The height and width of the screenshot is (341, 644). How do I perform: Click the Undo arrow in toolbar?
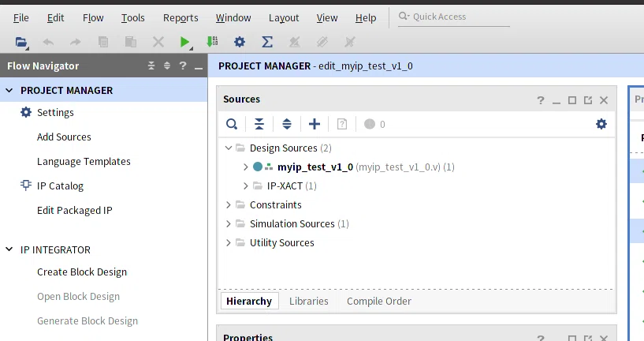point(48,42)
